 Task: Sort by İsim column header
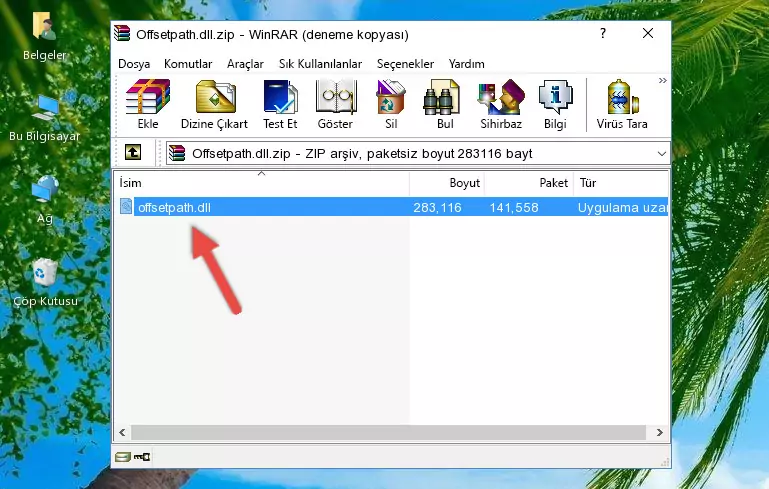pyautogui.click(x=262, y=182)
